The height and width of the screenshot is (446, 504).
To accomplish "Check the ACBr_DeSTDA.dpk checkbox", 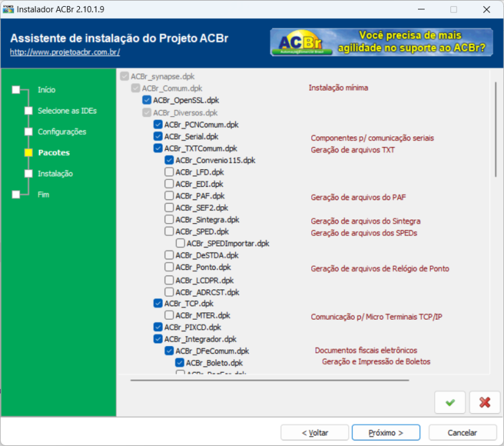I will tap(169, 255).
